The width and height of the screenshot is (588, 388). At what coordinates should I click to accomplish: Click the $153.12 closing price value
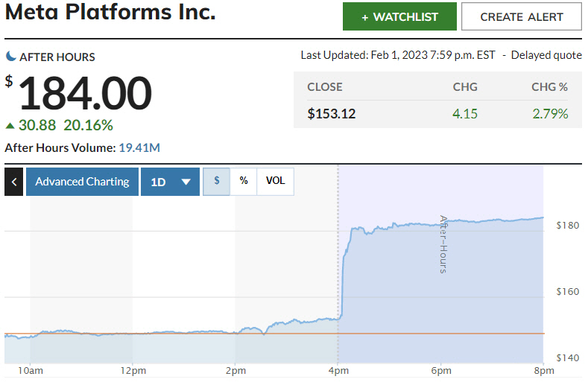[332, 114]
